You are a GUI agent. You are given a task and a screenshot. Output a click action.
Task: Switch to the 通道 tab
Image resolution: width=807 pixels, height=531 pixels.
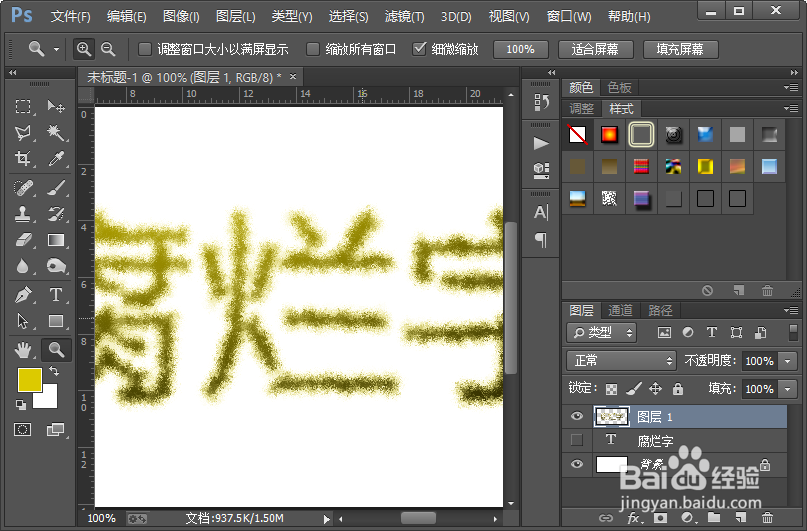[620, 310]
